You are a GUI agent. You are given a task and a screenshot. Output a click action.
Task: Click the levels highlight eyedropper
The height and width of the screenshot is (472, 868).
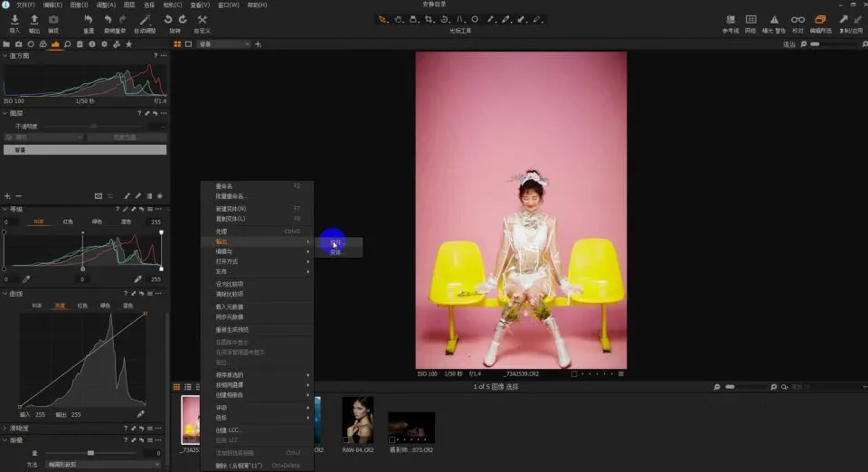pos(137,278)
